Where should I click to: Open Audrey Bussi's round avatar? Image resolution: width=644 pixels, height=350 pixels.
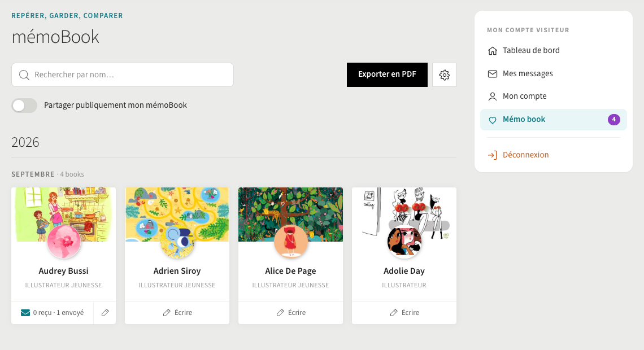coord(64,242)
